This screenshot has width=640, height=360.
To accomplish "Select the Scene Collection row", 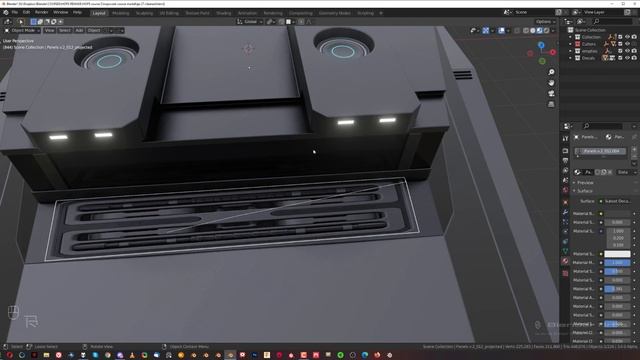I will pos(590,30).
